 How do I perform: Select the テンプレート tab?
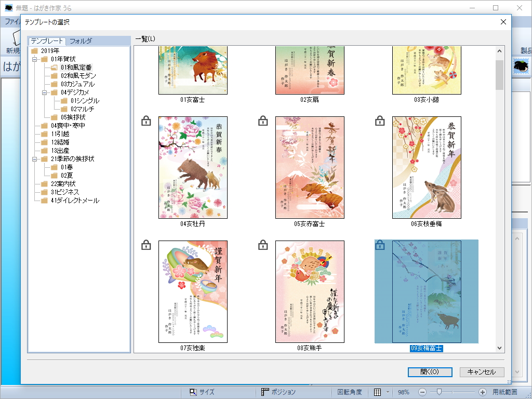click(47, 41)
